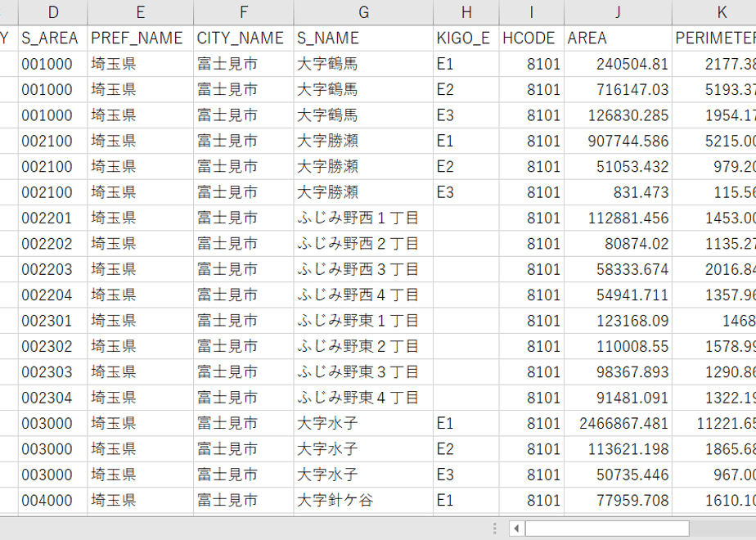Select cell with AREA value 716147.03
This screenshot has width=756, height=540.
pyautogui.click(x=618, y=90)
